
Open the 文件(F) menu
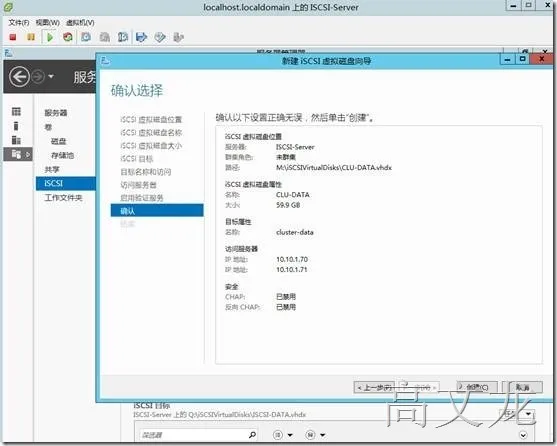click(x=19, y=23)
